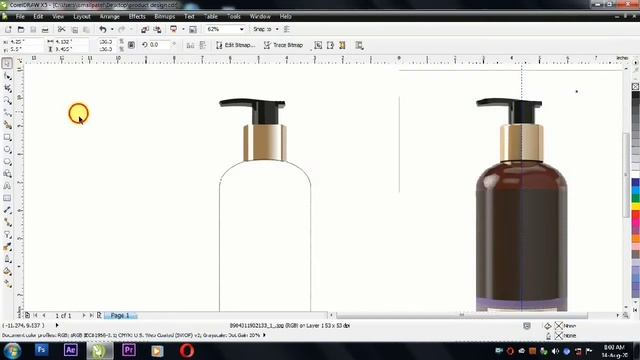Click the Options icon next to Snap to
Screen dimensions: 640x360
point(287,29)
